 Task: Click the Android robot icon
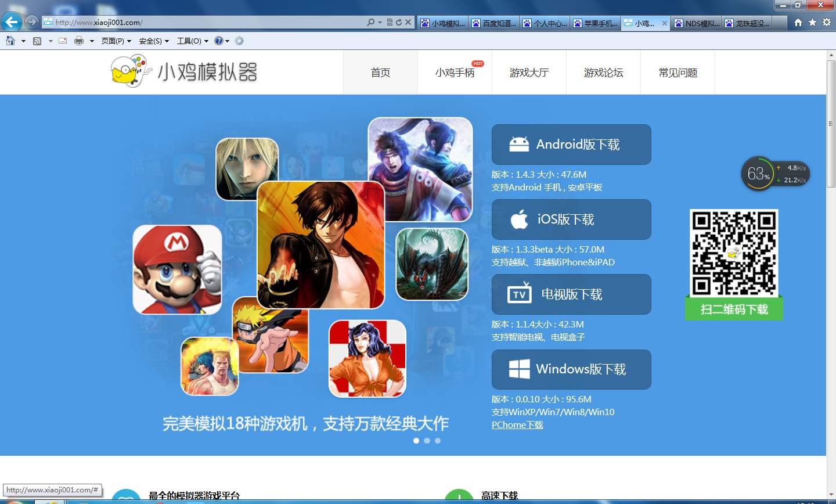[519, 144]
